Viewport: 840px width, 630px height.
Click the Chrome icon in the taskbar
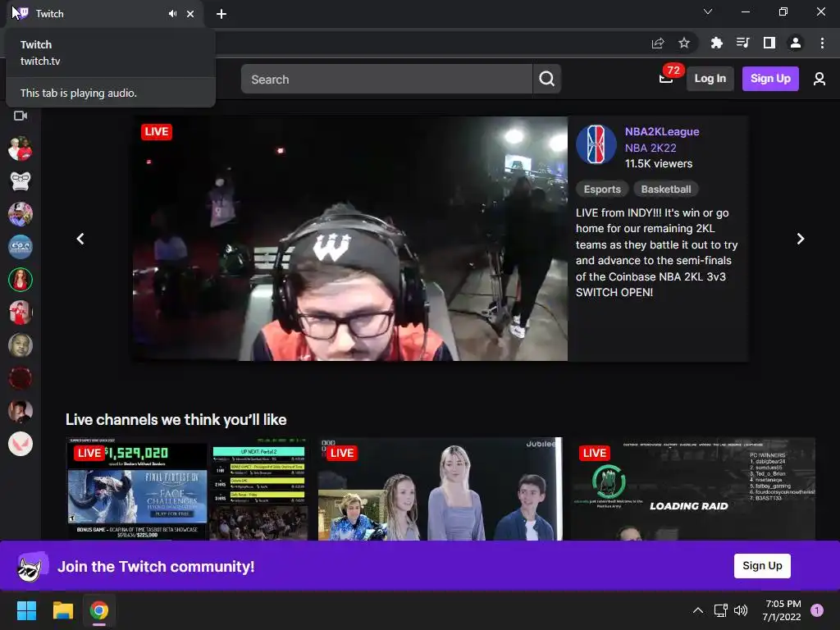click(x=99, y=610)
